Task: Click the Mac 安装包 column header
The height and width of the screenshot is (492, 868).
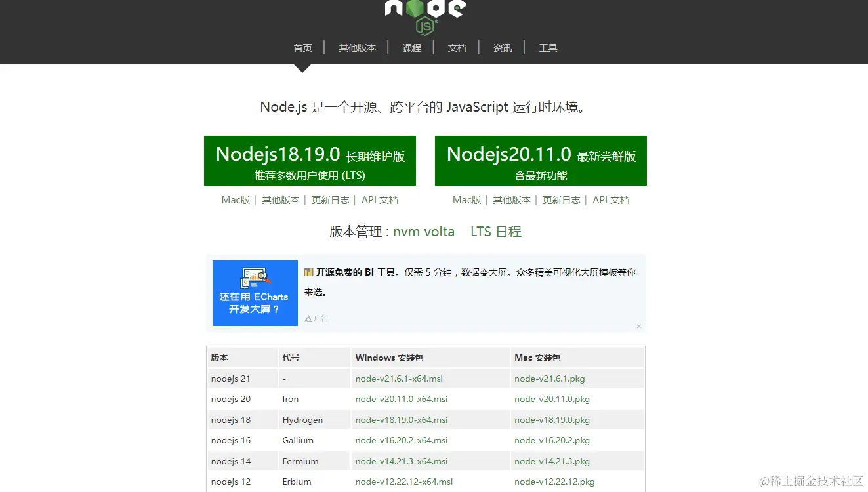Action: [577, 358]
